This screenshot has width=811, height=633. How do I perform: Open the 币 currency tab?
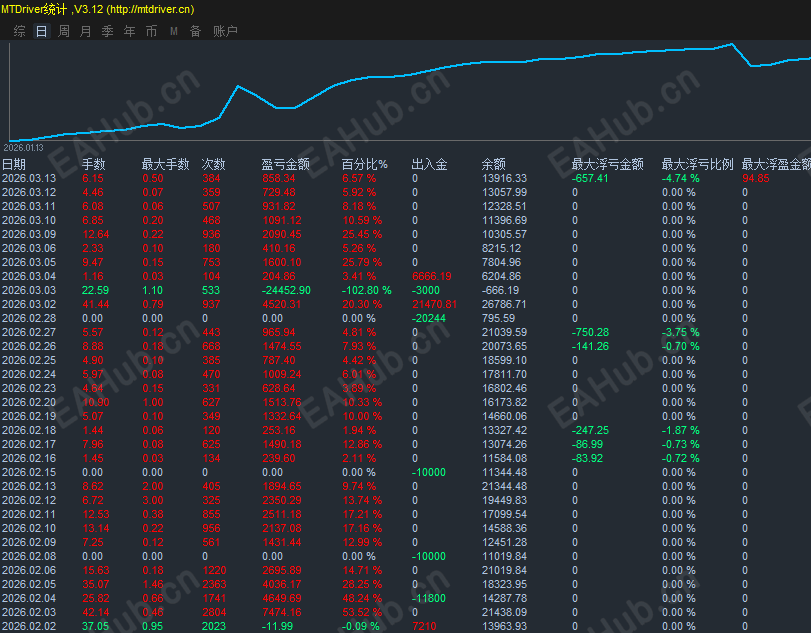point(151,31)
